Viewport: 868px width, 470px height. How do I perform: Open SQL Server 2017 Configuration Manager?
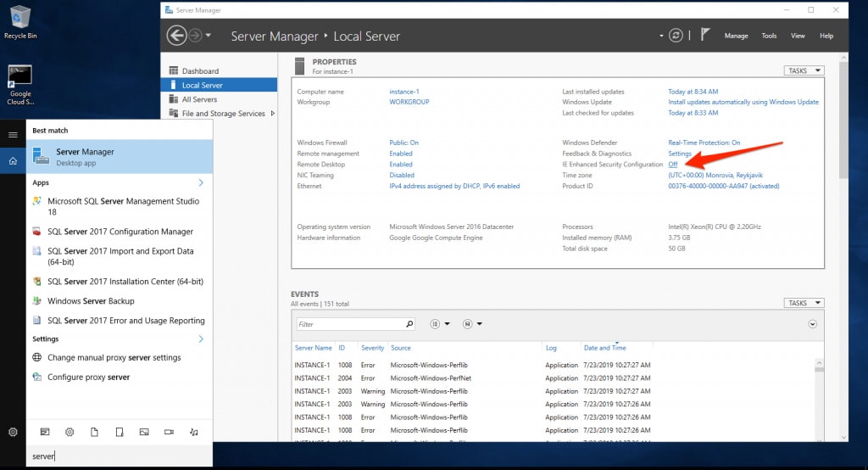point(120,232)
